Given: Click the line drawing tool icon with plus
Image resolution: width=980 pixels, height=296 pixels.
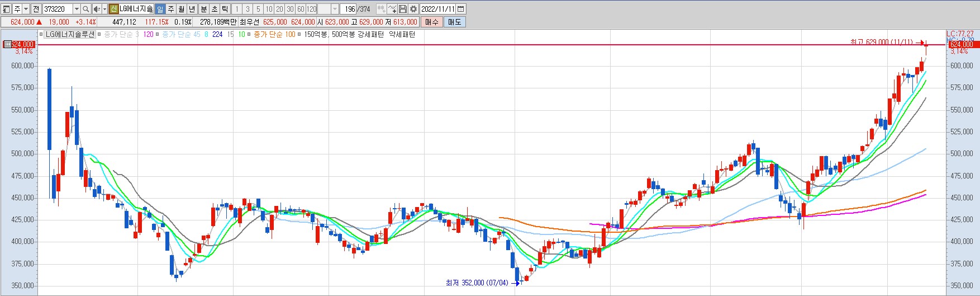Looking at the screenshot, I should click(392, 9).
